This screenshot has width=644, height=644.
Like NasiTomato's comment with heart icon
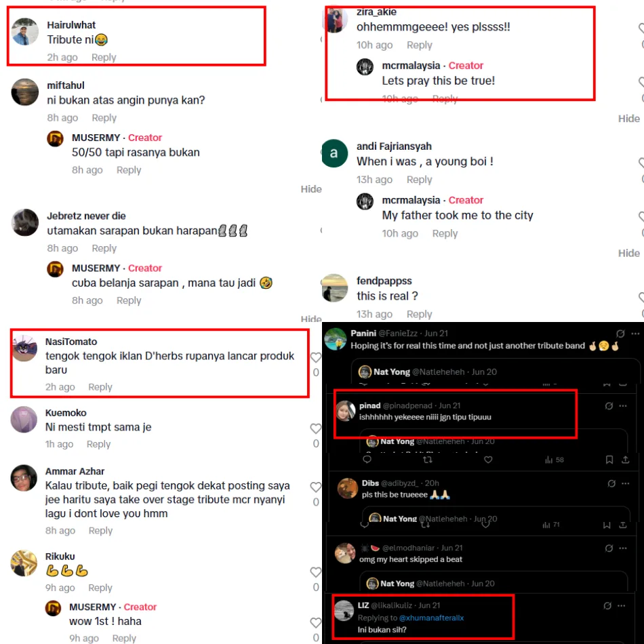[315, 357]
